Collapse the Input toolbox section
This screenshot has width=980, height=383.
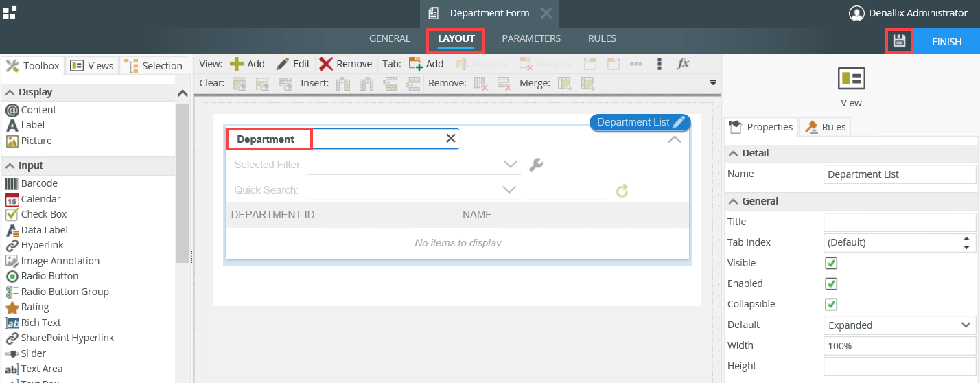(x=11, y=165)
